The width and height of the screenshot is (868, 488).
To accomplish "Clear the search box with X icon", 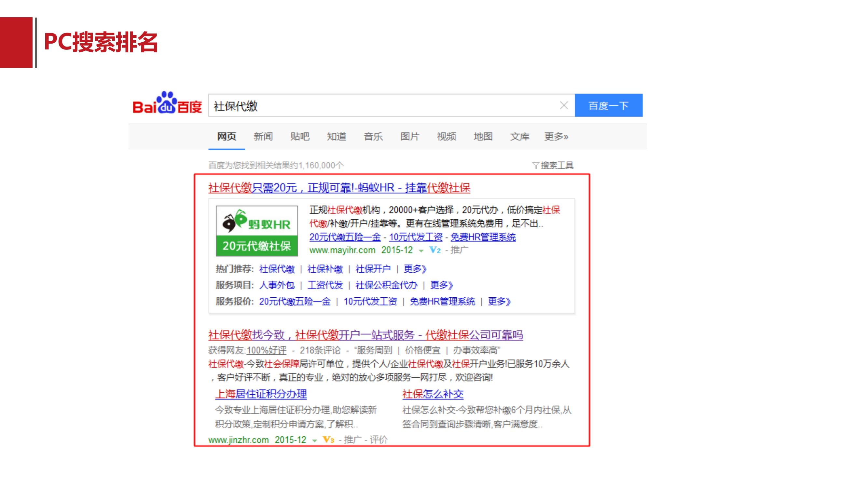I will tap(564, 105).
